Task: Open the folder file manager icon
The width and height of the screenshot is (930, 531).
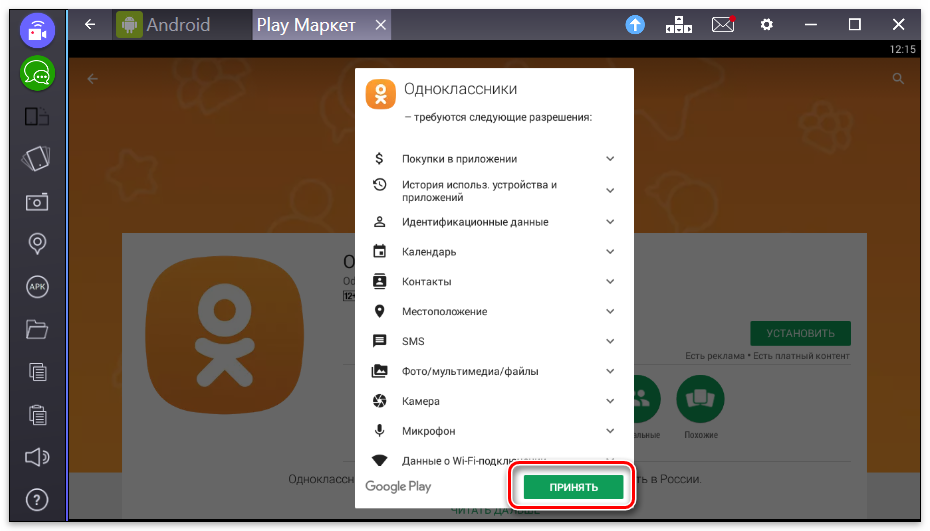Action: click(x=37, y=329)
